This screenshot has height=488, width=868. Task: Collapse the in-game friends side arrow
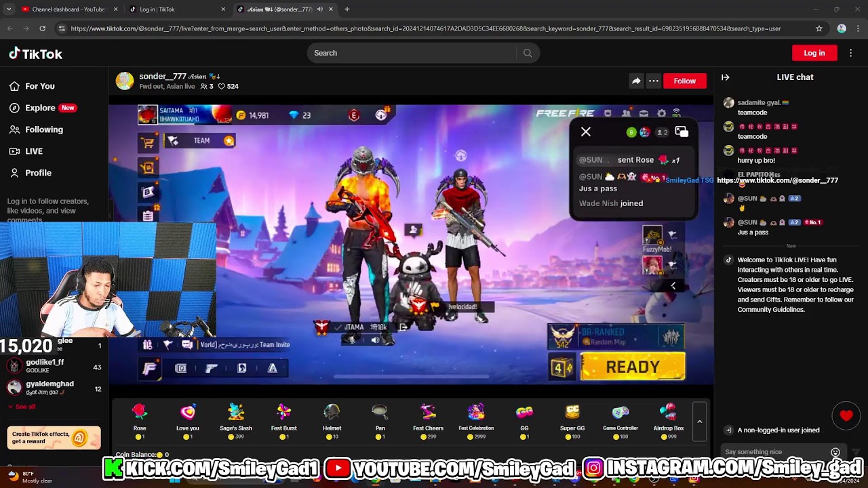click(673, 286)
